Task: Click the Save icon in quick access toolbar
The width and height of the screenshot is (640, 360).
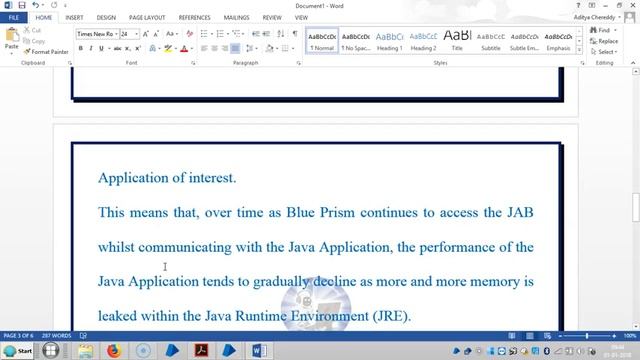Action: point(22,5)
